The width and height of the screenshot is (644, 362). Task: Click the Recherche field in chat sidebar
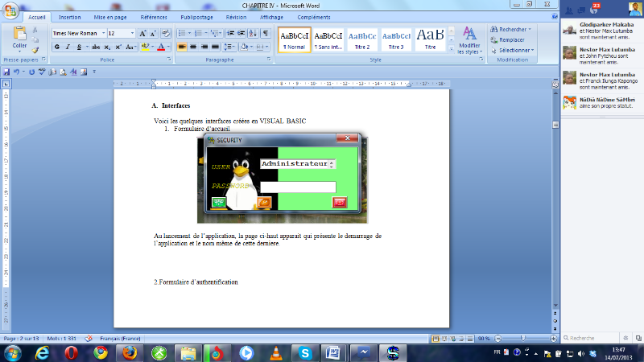pyautogui.click(x=600, y=339)
